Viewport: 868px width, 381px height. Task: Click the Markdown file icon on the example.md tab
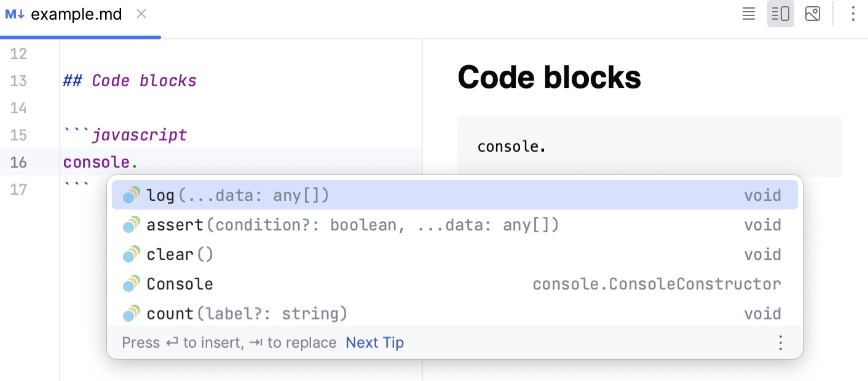coord(14,14)
